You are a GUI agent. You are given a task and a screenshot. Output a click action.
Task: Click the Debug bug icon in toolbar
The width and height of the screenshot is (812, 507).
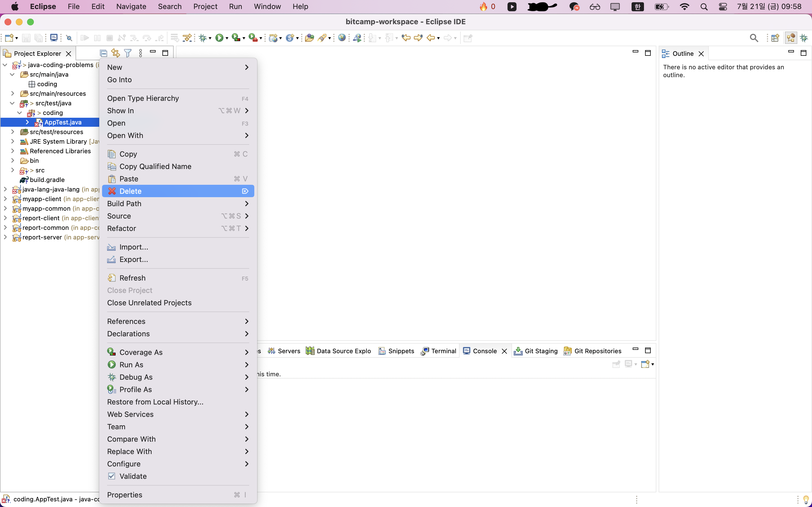point(203,38)
